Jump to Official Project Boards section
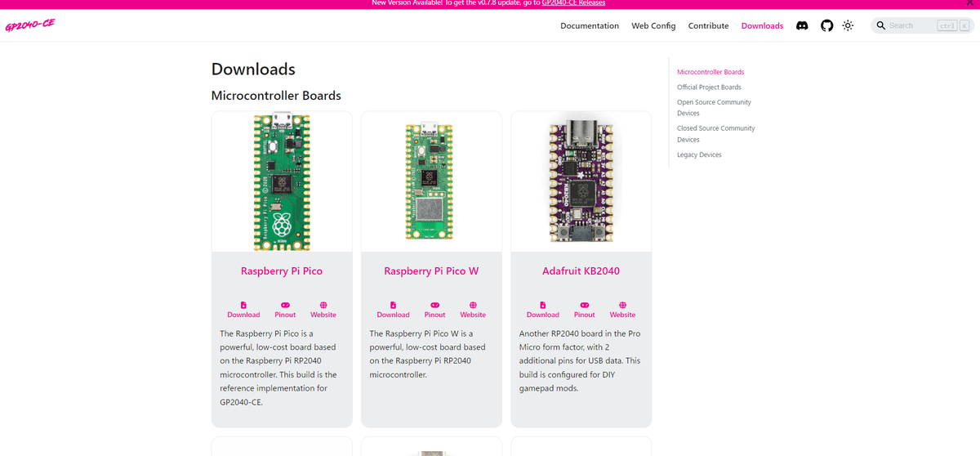Viewport: 980px width, 456px height. [x=709, y=87]
